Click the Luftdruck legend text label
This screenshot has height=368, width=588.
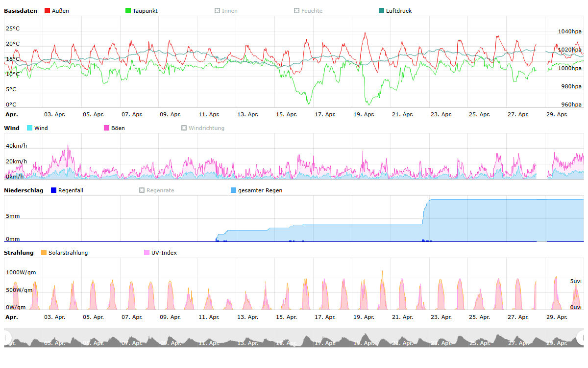point(398,11)
